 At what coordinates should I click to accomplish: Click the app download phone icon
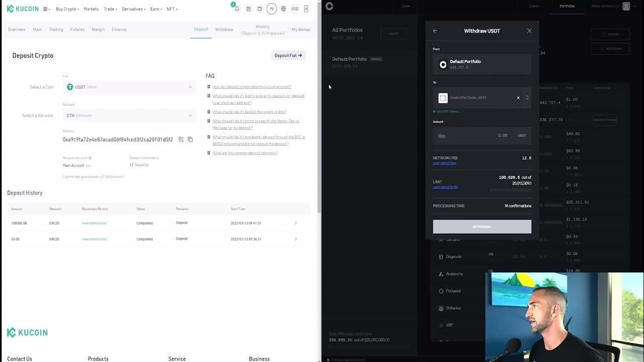tap(306, 9)
